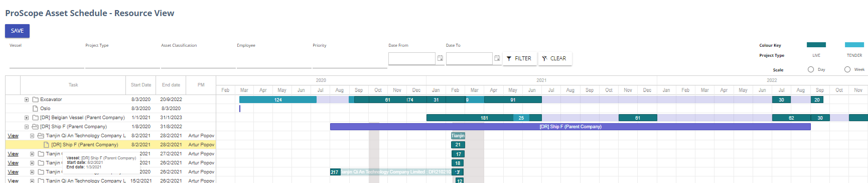
Task: Click the SAVE button
Action: (18, 31)
